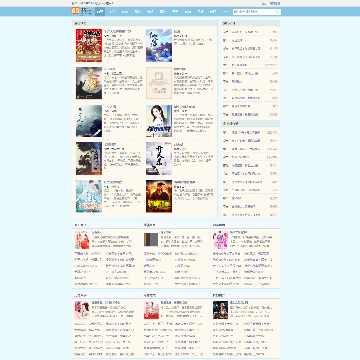Open the fiery cover with man in hat
Viewport: 360px width, 360px height.
point(159,196)
